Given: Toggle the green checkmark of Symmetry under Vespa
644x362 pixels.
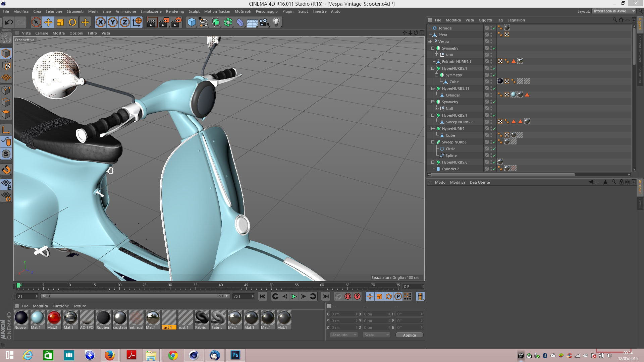Looking at the screenshot, I should point(494,48).
